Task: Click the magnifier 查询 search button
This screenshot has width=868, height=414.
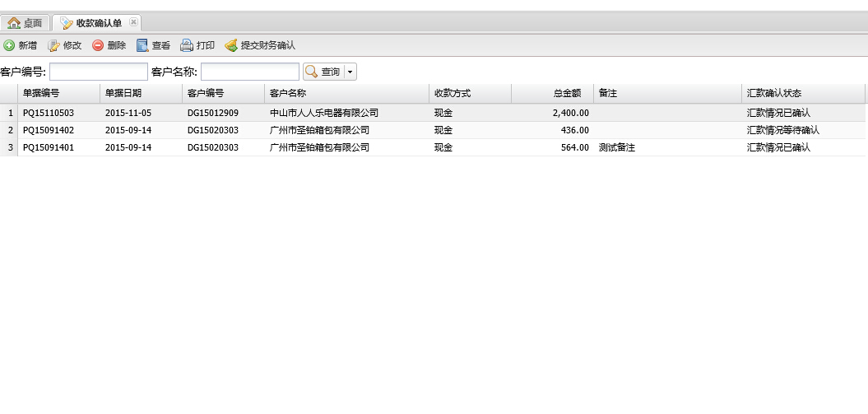Action: pos(323,72)
